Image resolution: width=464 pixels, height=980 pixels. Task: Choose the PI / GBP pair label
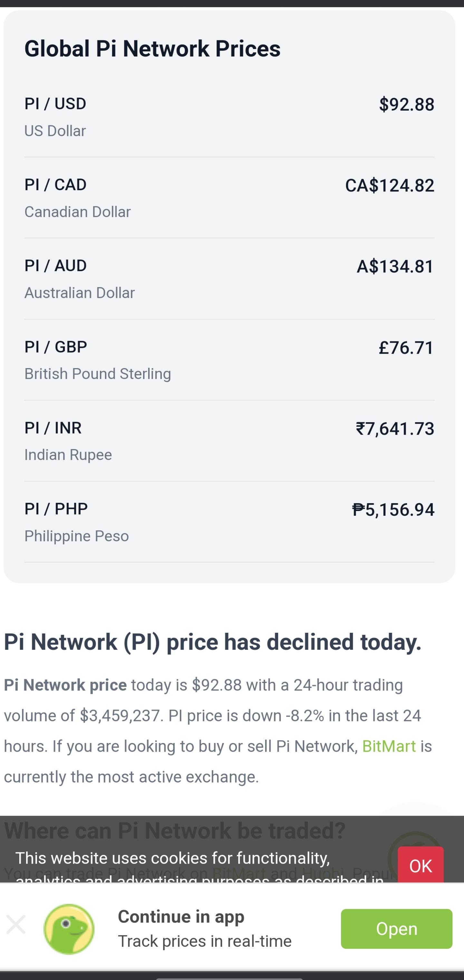(55, 347)
